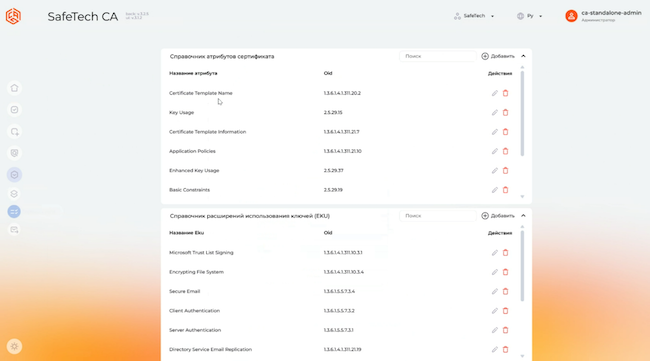Delete Directory Service Email Replication EKU
Image resolution: width=650 pixels, height=361 pixels.
tap(505, 349)
